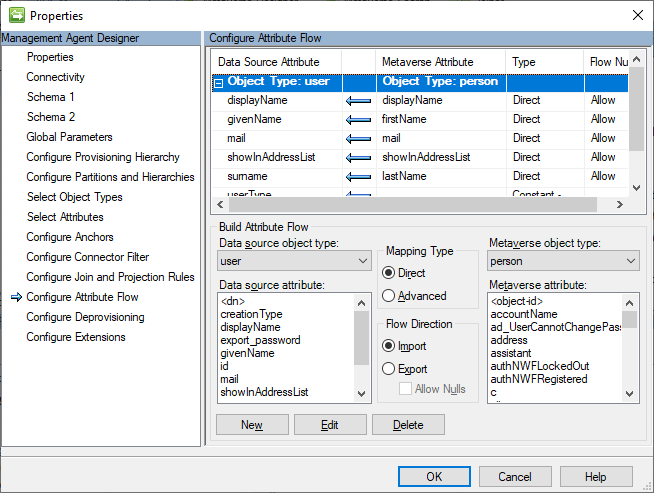Viewport: 654px width, 493px height.
Task: Go to Configure Deprovisioning page
Action: pos(85,317)
